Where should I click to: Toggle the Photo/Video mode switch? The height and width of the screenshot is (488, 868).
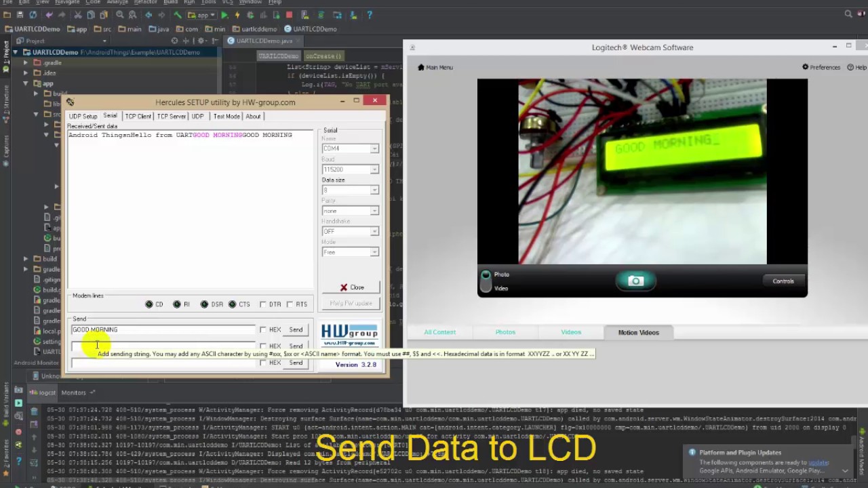[486, 281]
